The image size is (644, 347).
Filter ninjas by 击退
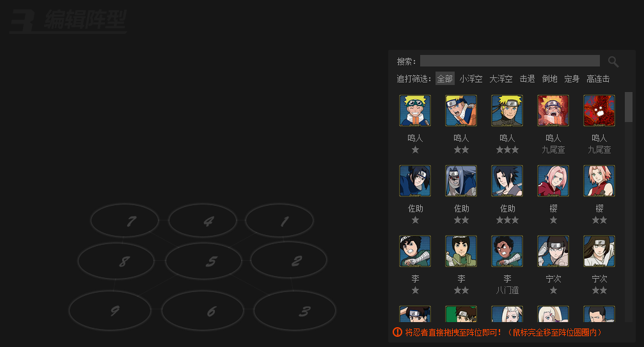[x=528, y=79]
